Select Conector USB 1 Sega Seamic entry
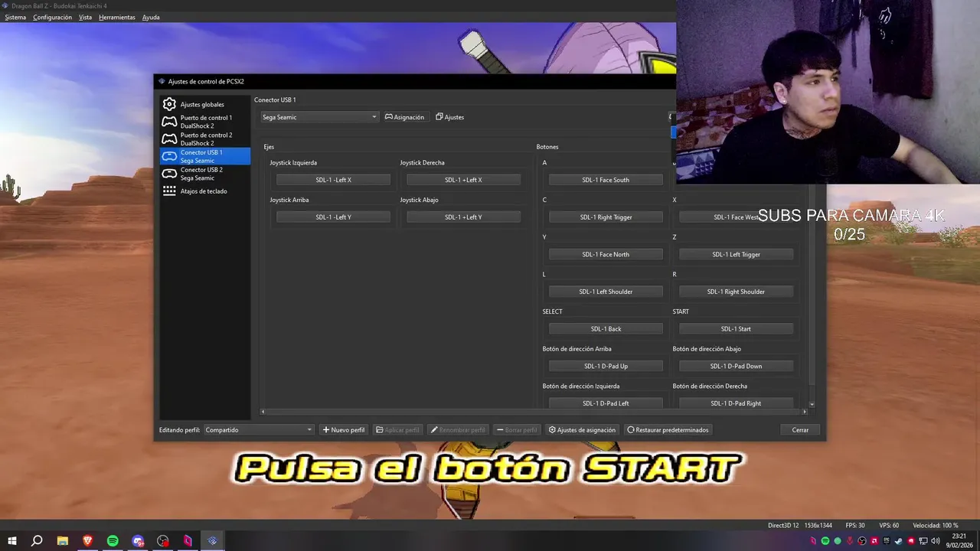 click(204, 156)
